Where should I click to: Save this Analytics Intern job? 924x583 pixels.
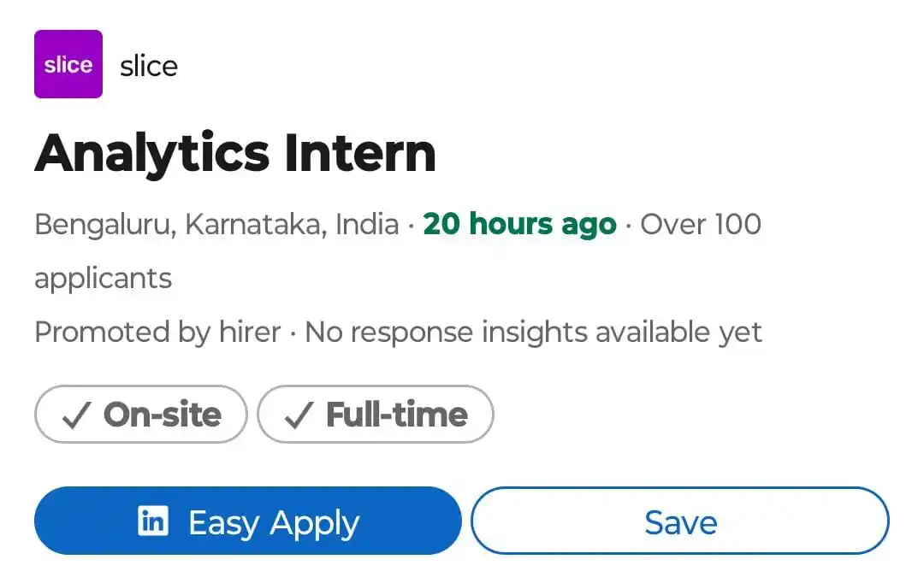pyautogui.click(x=680, y=521)
